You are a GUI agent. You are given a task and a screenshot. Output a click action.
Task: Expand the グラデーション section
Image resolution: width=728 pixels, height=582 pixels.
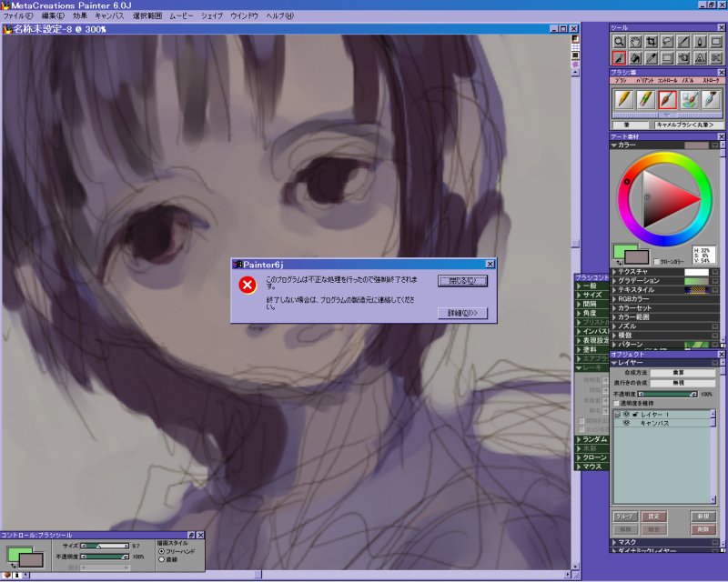click(x=614, y=281)
